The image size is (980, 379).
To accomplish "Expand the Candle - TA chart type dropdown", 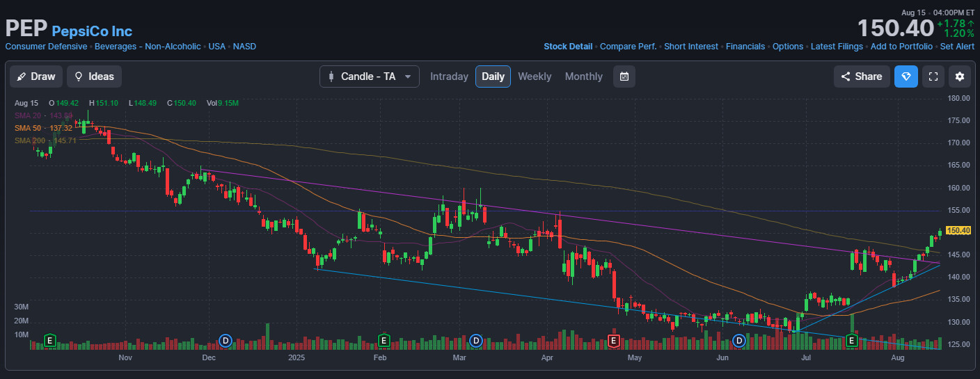I will coord(369,76).
